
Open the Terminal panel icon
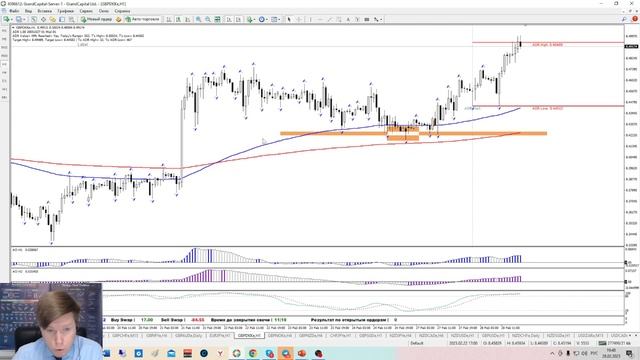(62, 19)
